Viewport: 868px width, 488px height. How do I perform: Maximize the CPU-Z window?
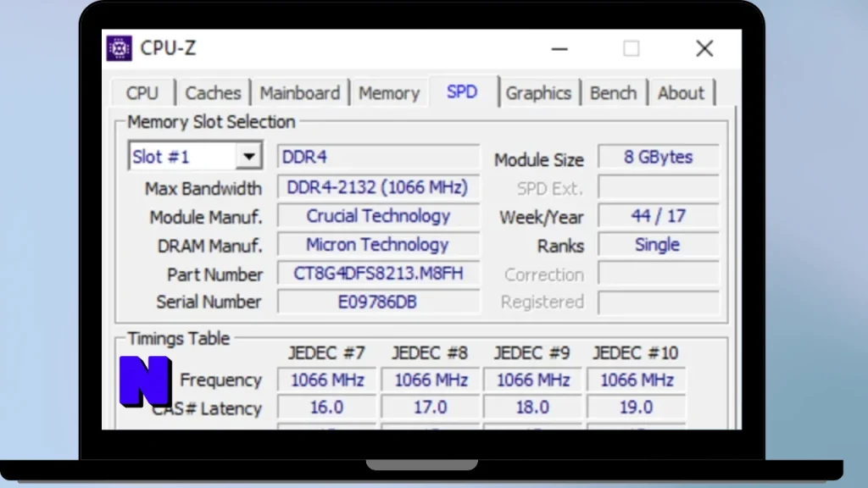[631, 48]
